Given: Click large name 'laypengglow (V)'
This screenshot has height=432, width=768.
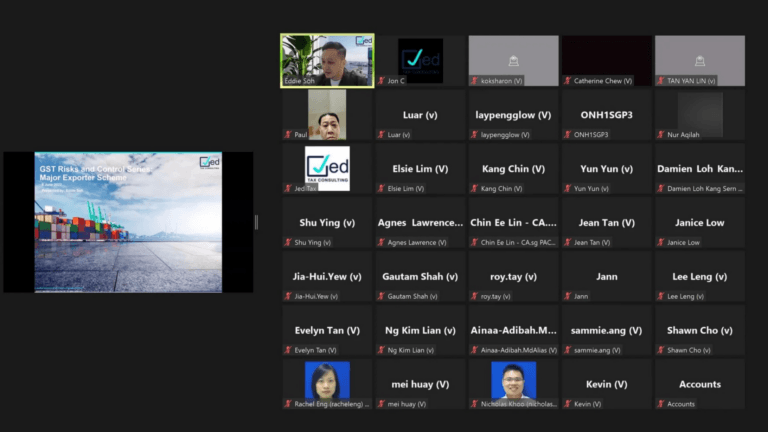Looking at the screenshot, I should pos(513,115).
